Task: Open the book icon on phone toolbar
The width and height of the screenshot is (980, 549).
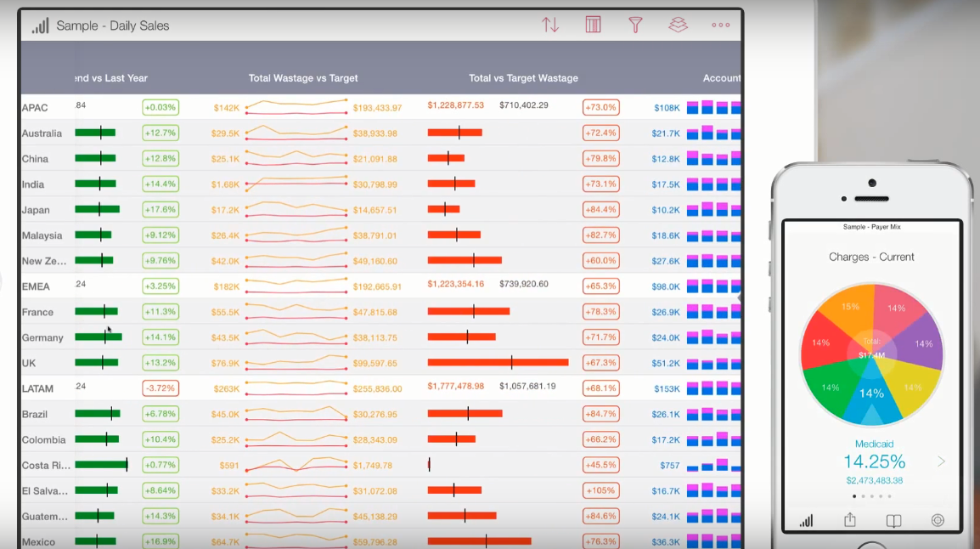Action: coord(893,520)
